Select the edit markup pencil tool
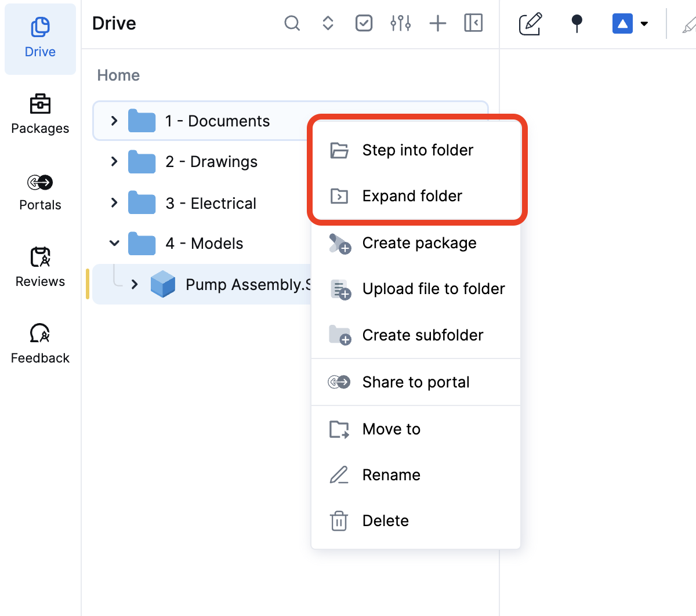 tap(530, 24)
